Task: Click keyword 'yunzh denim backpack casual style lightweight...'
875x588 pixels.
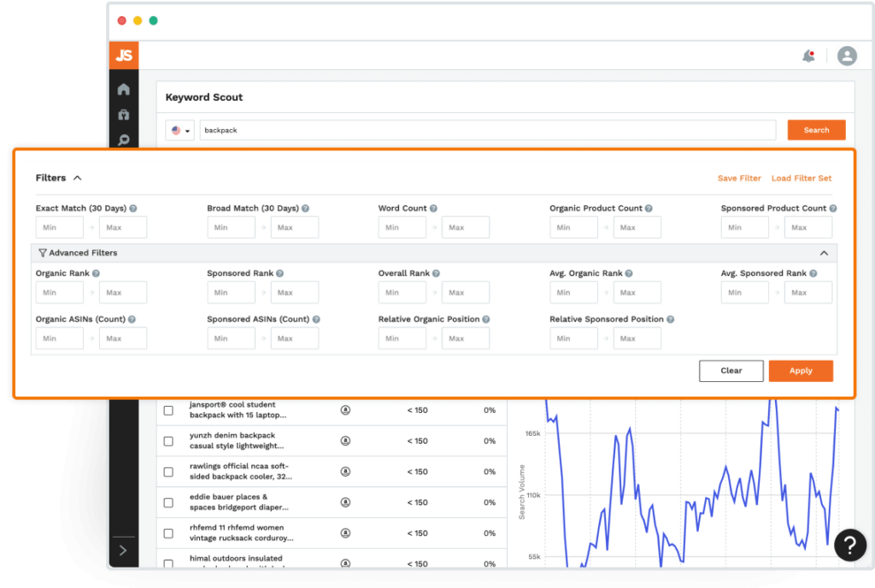Action: tap(237, 441)
